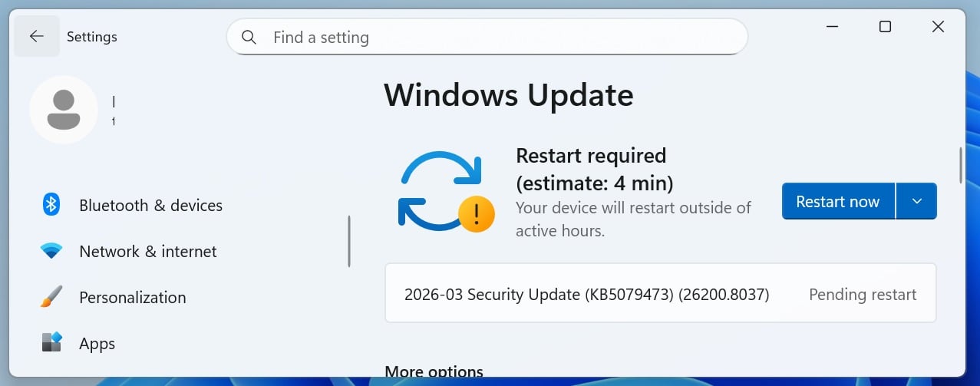This screenshot has height=386, width=980.
Task: Expand the dropdown arrow beside Restart now
Action: tap(916, 201)
